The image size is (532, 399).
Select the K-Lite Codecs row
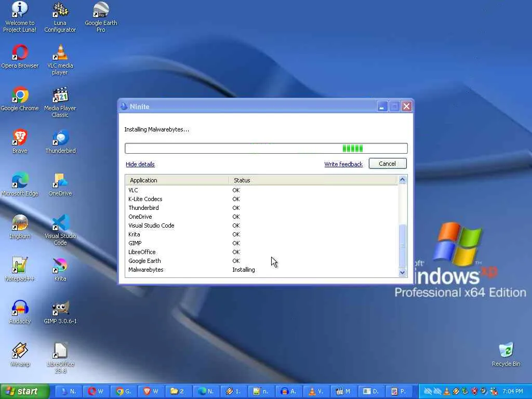(261, 199)
